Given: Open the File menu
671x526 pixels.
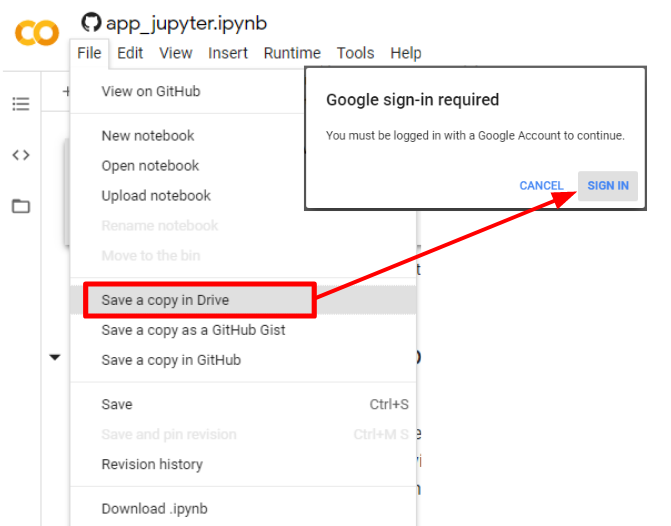Looking at the screenshot, I should tap(89, 53).
